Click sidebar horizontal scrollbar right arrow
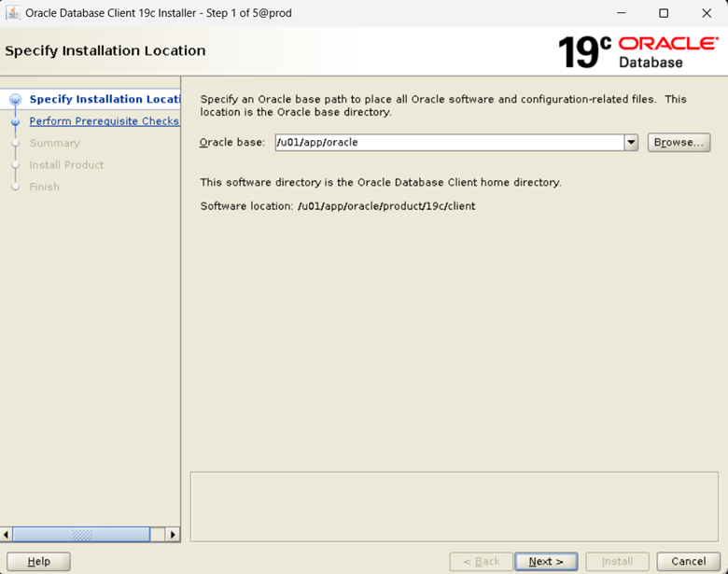The image size is (728, 574). click(x=173, y=535)
